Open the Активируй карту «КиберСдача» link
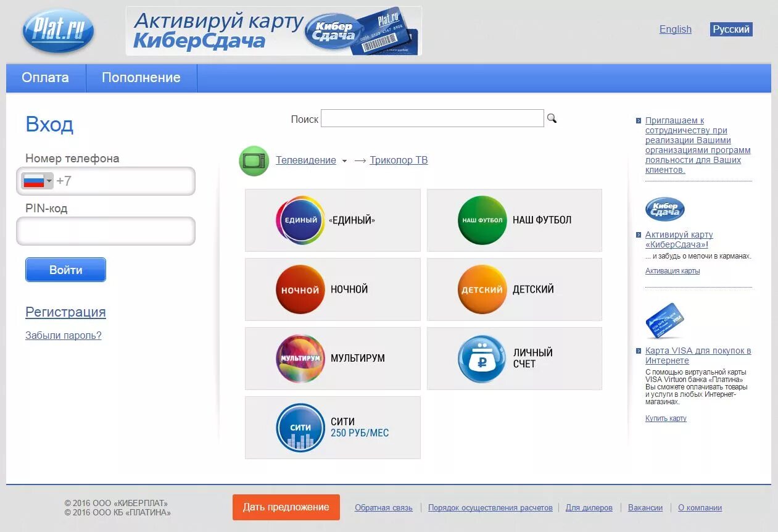The width and height of the screenshot is (778, 532). tap(679, 239)
